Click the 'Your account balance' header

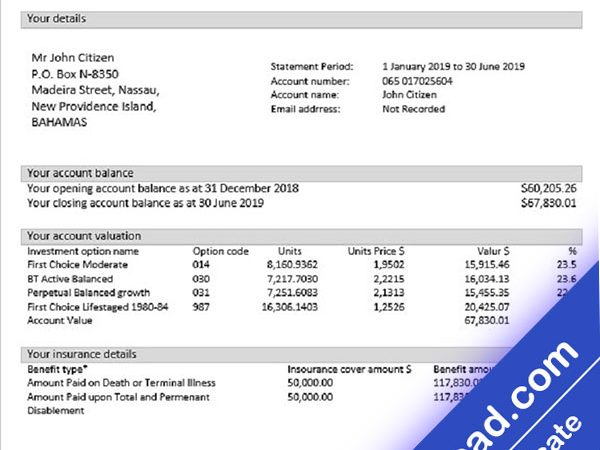coord(302,173)
